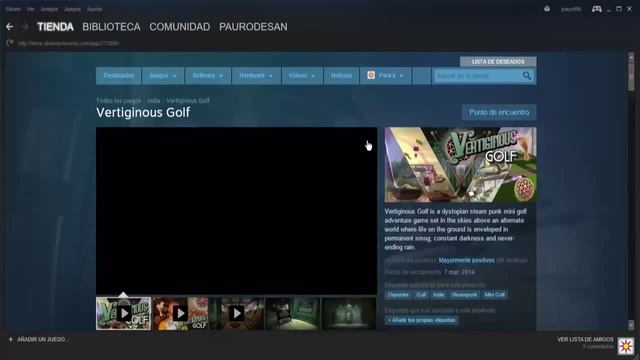Click the URL address bar
Viewport: 640px width, 360px height.
coord(69,43)
